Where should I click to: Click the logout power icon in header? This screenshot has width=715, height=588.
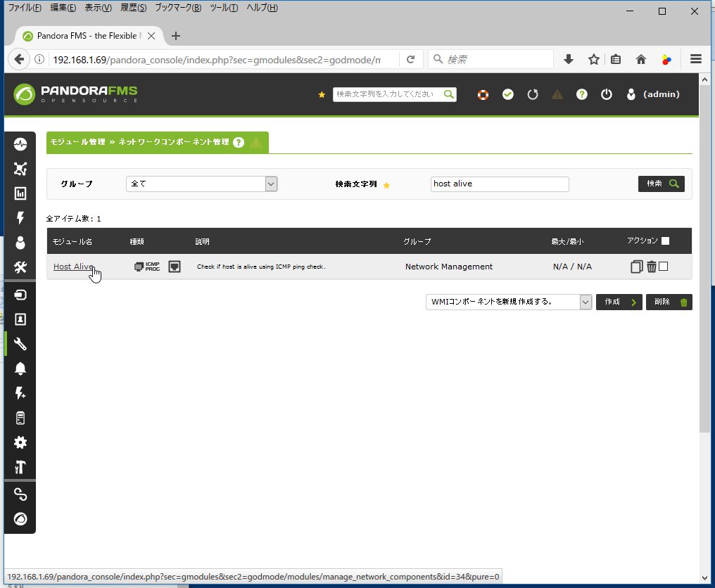(606, 94)
